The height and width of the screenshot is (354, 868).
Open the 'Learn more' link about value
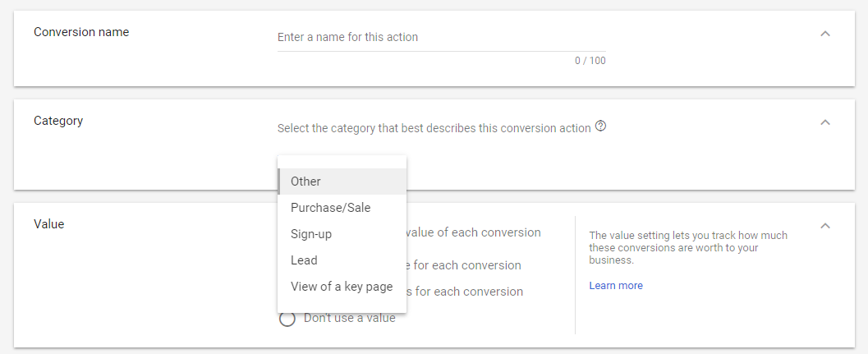(x=616, y=286)
